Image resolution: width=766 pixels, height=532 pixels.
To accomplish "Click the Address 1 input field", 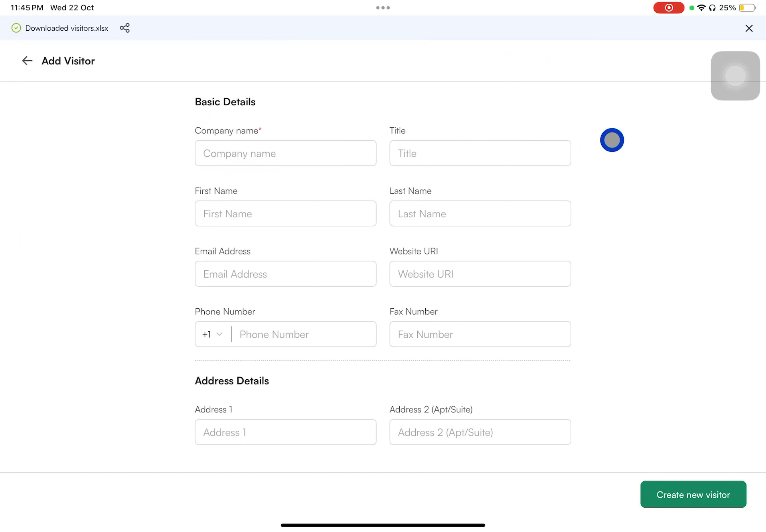I will pyautogui.click(x=285, y=432).
